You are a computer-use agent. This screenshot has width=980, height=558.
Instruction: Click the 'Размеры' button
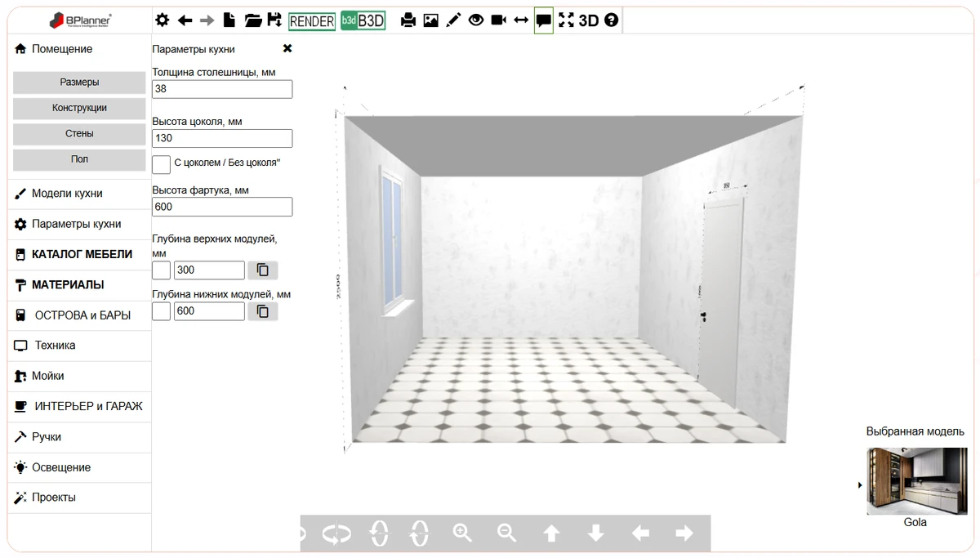(x=79, y=83)
